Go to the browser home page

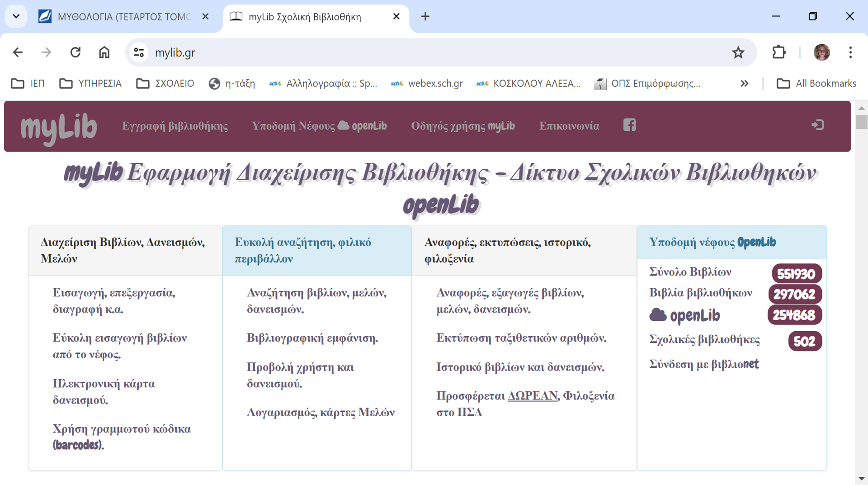[x=104, y=53]
